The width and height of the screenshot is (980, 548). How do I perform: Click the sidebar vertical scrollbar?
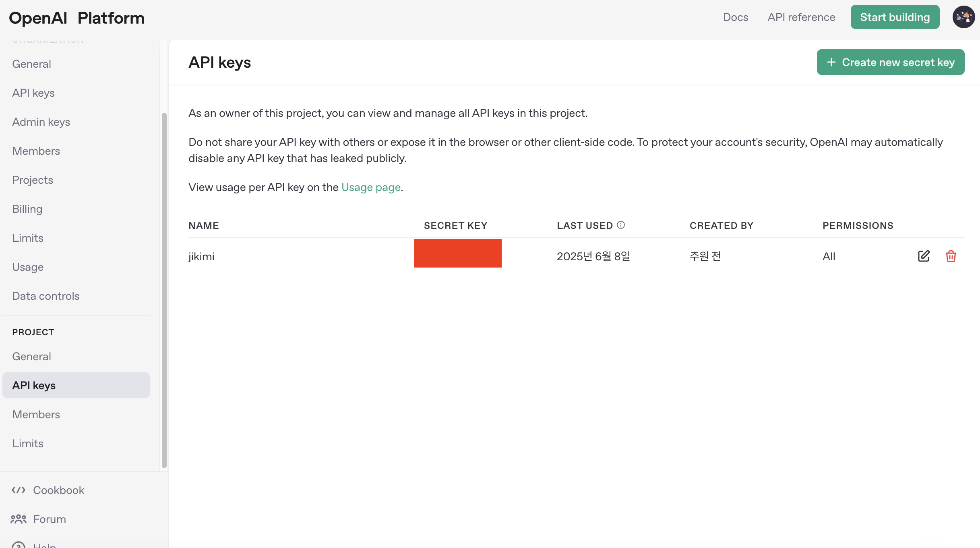click(x=164, y=290)
